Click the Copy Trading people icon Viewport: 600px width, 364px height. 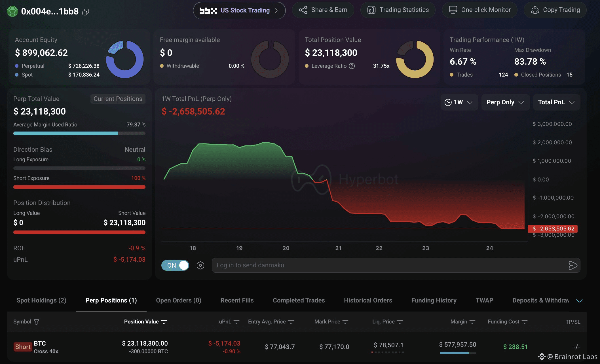[x=535, y=10]
